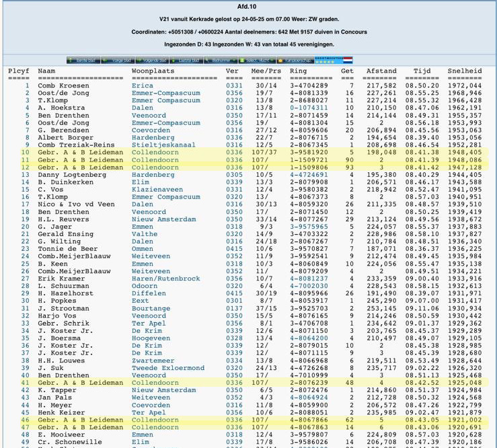Open the Haren/Rutenbrock town link
Image resolution: width=497 pixels, height=448 pixels.
pyautogui.click(x=165, y=278)
